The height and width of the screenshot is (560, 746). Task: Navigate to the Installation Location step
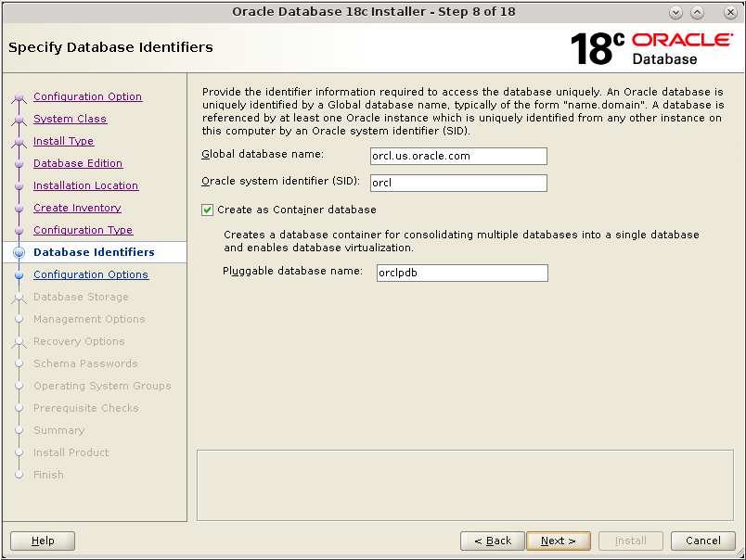tap(85, 185)
